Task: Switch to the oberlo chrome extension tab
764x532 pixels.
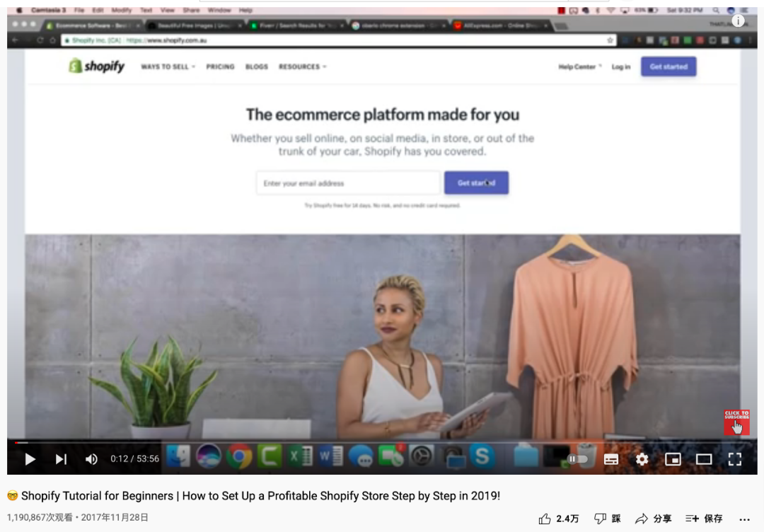Action: click(398, 25)
